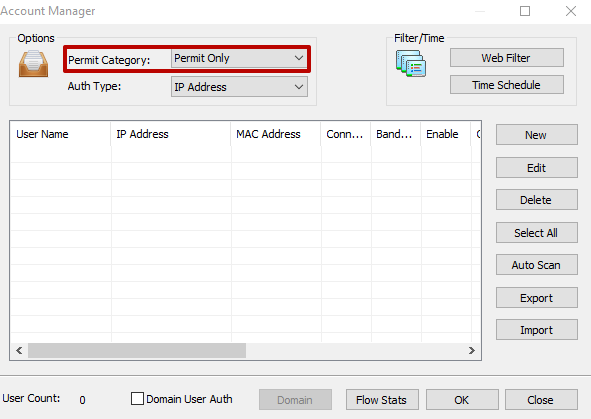Import accounts from file
Image resolution: width=591 pixels, height=419 pixels.
pyautogui.click(x=536, y=330)
